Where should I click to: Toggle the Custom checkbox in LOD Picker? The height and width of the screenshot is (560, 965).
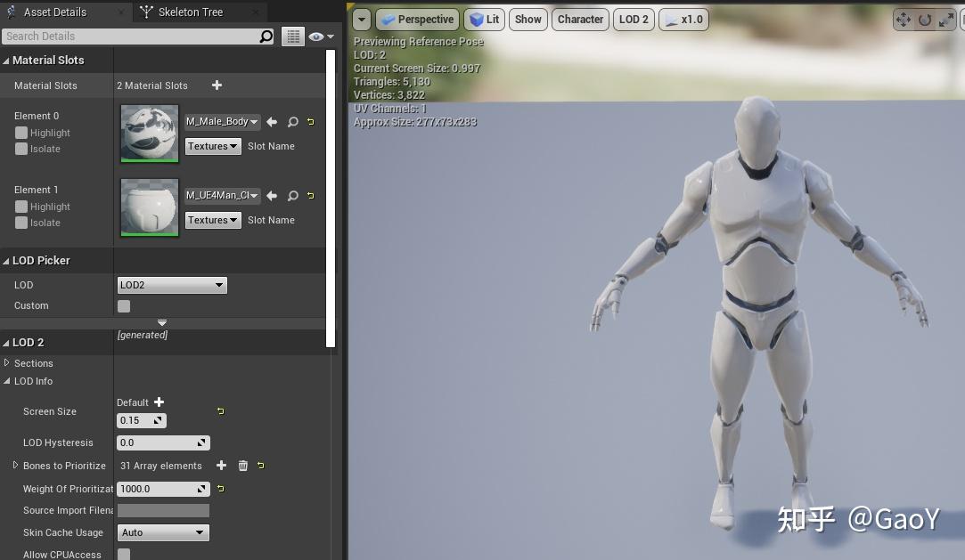[x=123, y=305]
